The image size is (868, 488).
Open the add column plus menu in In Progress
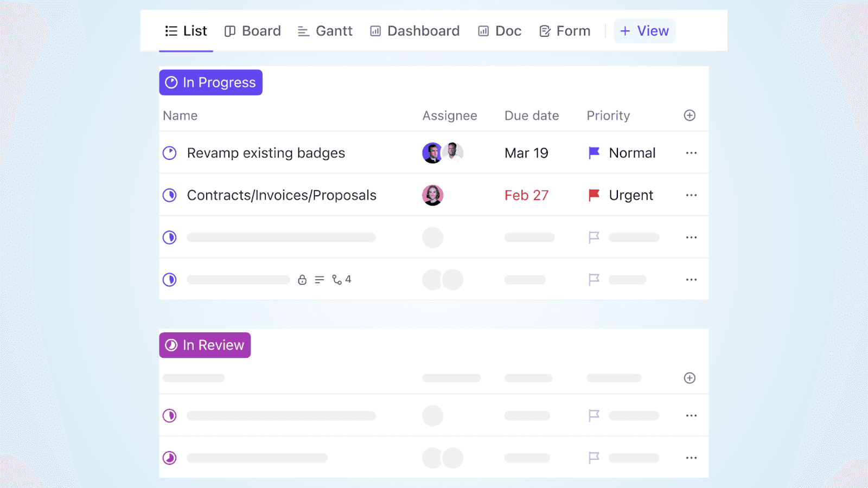pos(690,115)
